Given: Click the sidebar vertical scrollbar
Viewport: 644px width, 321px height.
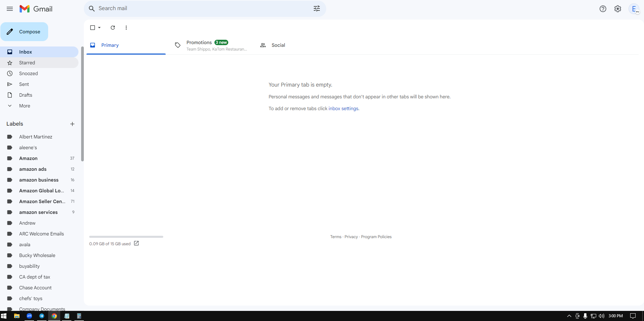Looking at the screenshot, I should click(82, 104).
